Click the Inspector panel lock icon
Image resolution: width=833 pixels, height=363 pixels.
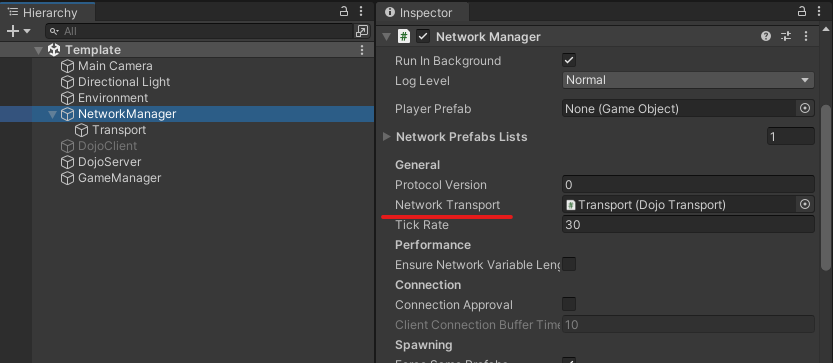pyautogui.click(x=802, y=12)
